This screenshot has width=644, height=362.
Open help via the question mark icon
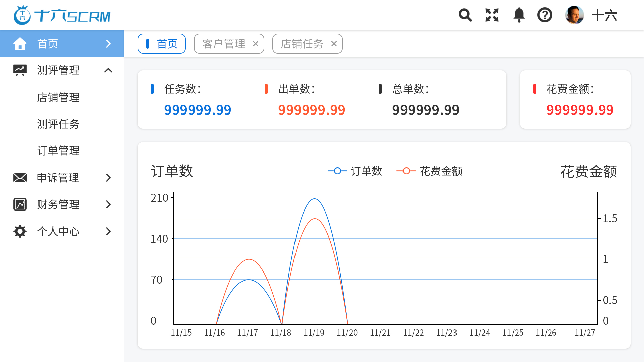click(545, 15)
